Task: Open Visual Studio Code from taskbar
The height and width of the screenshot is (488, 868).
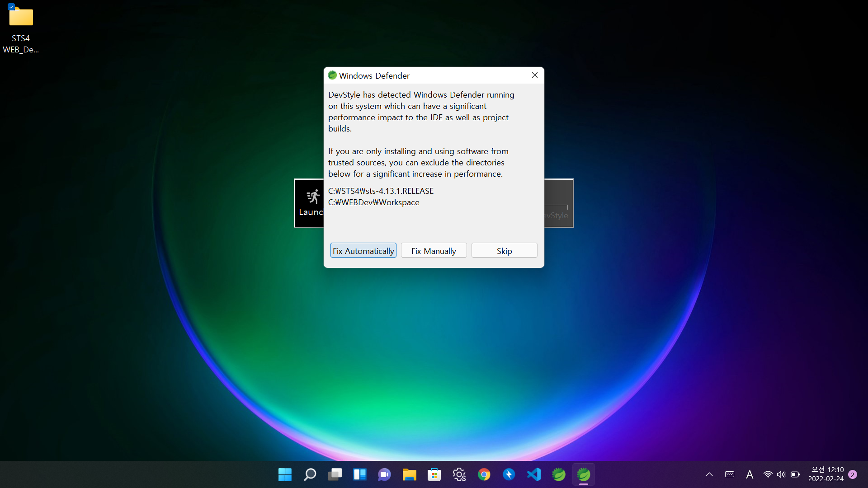Action: pos(534,474)
